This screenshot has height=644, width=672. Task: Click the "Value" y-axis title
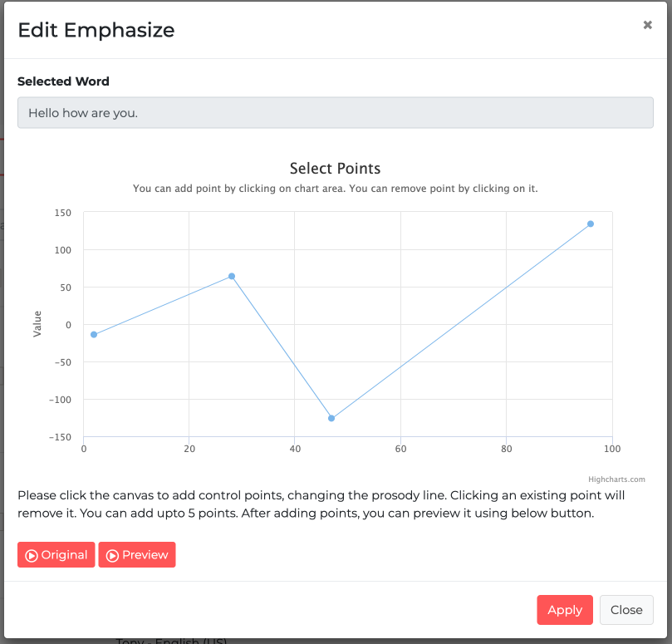coord(37,324)
